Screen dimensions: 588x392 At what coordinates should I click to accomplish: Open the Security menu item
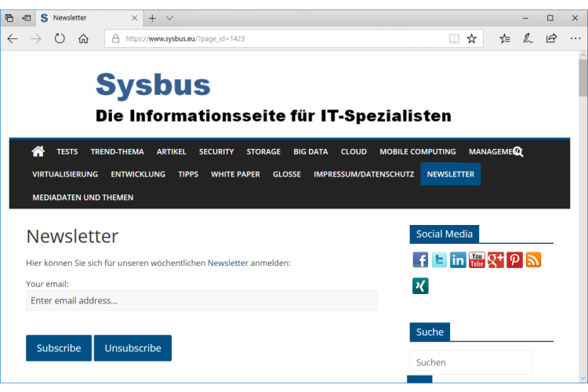pyautogui.click(x=216, y=152)
